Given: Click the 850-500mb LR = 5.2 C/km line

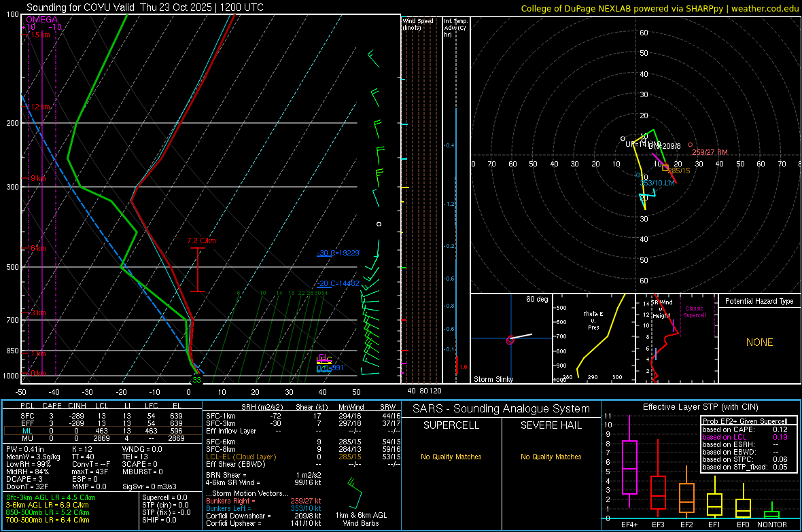Looking at the screenshot, I should [x=48, y=512].
